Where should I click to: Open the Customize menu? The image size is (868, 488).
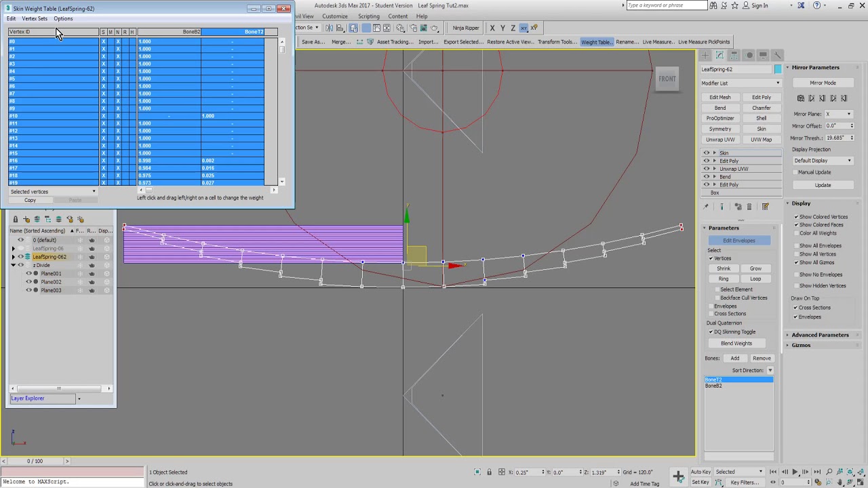(335, 16)
